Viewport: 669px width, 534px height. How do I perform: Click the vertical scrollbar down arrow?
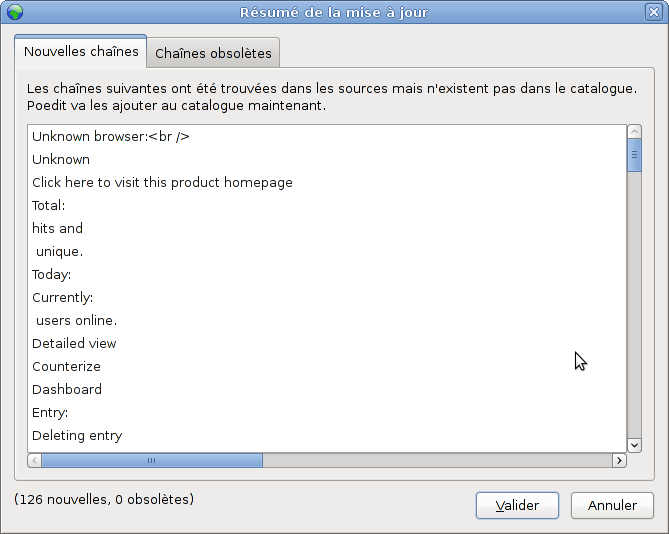[634, 446]
